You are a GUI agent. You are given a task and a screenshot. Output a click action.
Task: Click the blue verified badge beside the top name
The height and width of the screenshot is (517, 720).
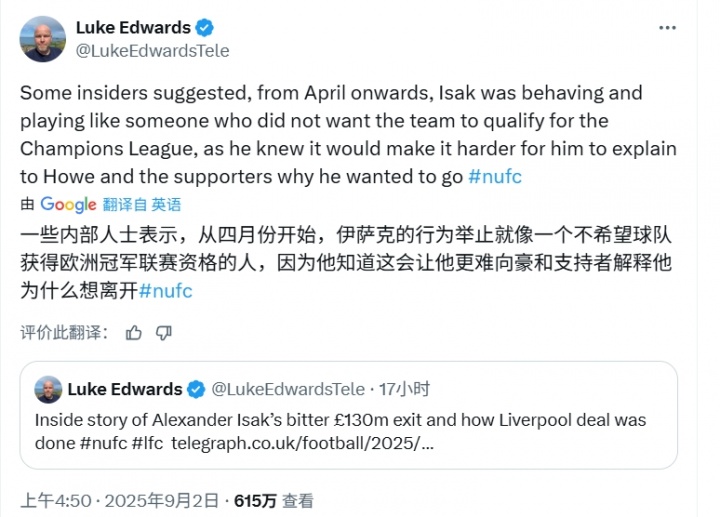click(x=205, y=28)
